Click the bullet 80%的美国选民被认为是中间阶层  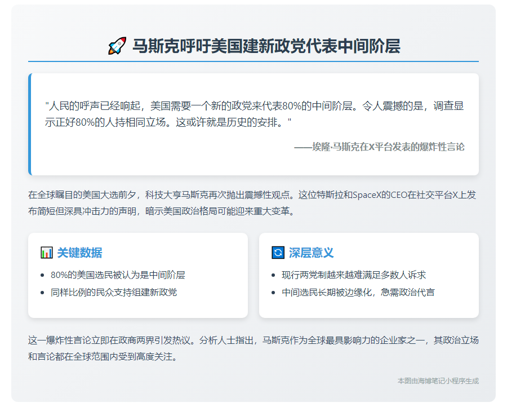[x=118, y=275]
